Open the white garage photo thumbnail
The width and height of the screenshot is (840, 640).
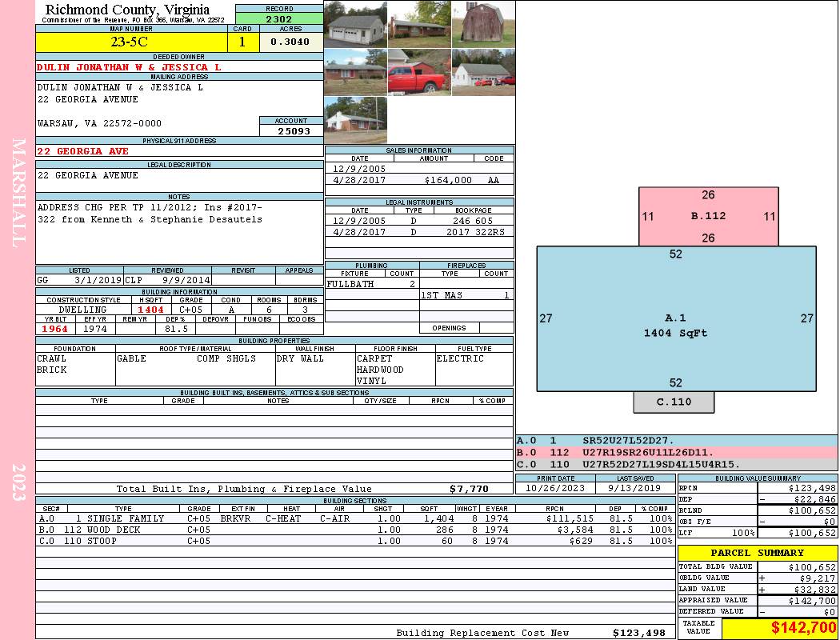point(356,24)
